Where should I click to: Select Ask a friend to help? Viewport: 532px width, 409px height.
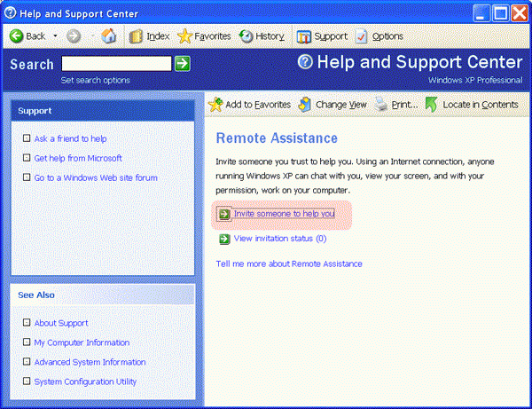pos(70,138)
